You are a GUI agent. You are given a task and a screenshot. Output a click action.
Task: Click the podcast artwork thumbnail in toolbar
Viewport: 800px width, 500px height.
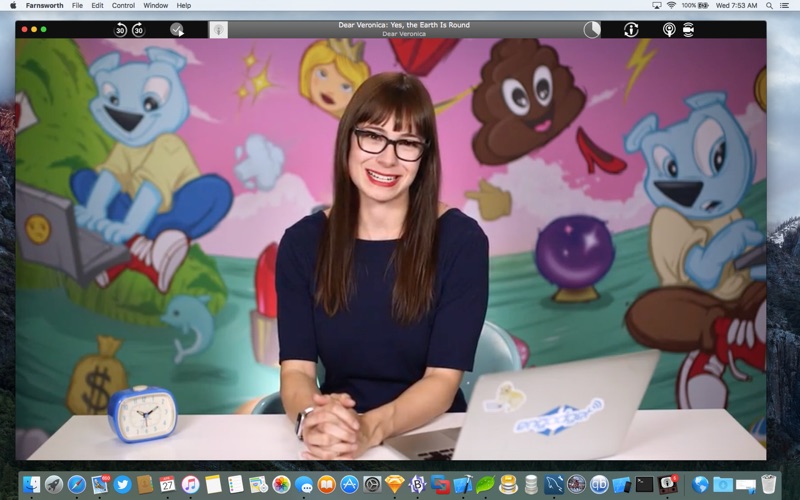(218, 30)
